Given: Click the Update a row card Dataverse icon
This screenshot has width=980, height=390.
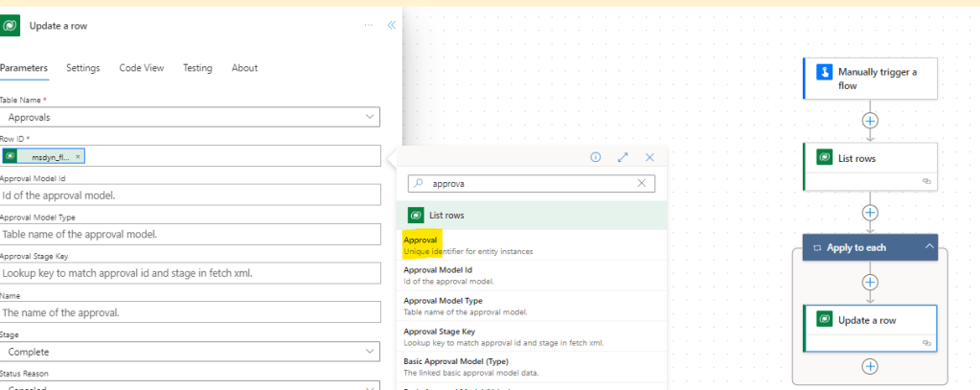Looking at the screenshot, I should [825, 319].
